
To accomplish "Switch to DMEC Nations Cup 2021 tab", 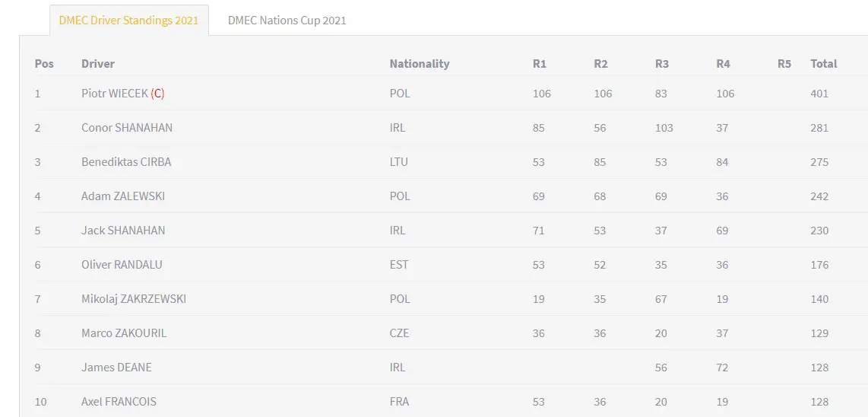I will [287, 21].
